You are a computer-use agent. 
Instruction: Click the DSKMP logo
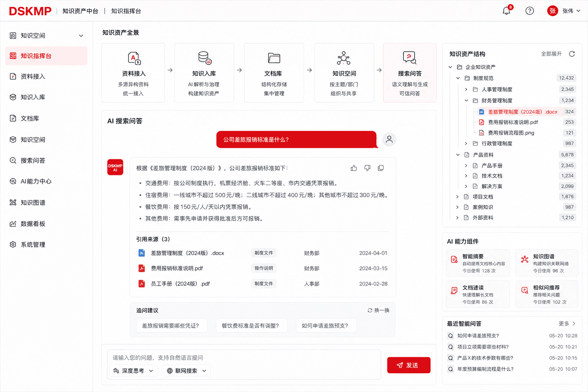coord(30,11)
